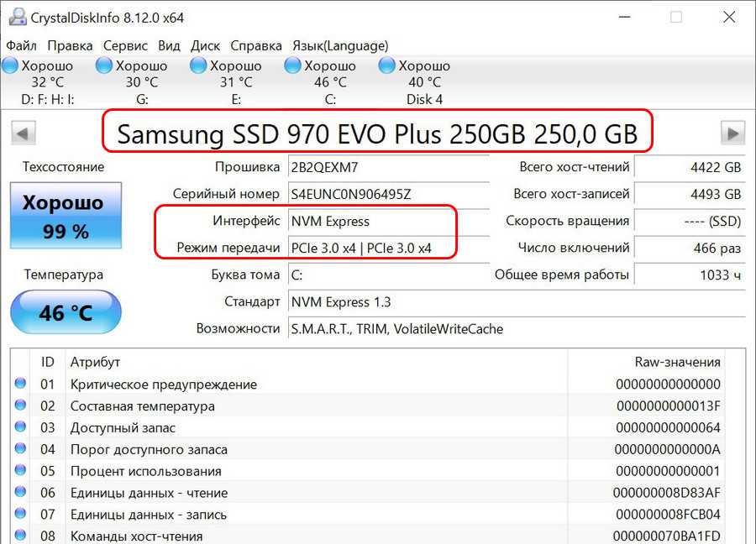Open the Правка menu
This screenshot has height=544, width=756.
[x=70, y=46]
